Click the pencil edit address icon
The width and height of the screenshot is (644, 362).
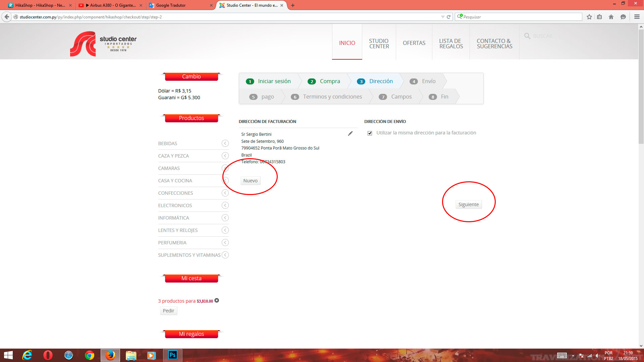coord(350,133)
